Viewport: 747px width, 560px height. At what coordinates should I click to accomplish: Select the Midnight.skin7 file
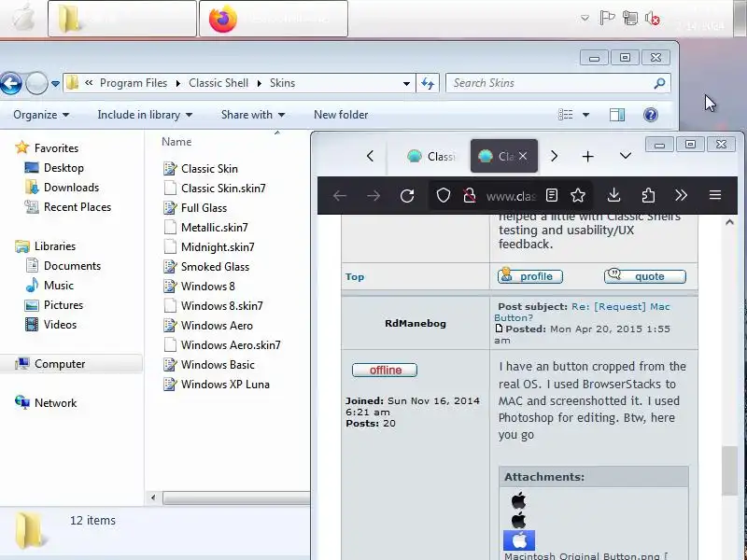208,246
